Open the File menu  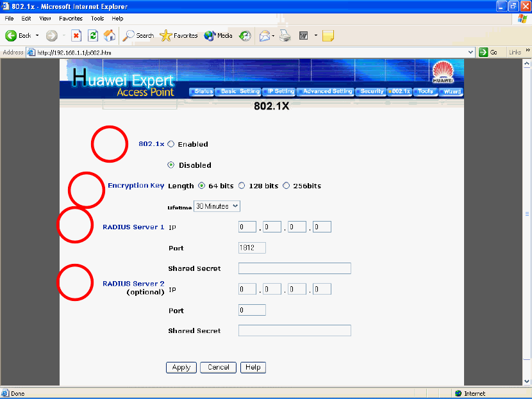[9, 19]
